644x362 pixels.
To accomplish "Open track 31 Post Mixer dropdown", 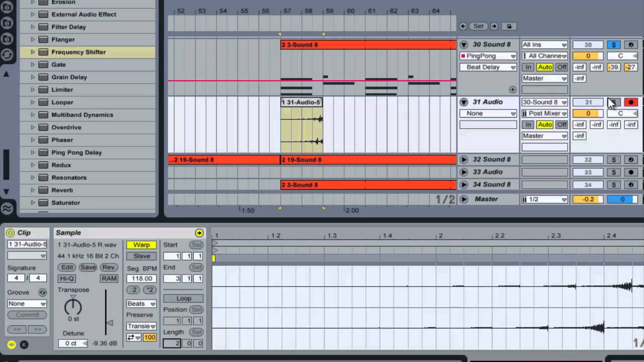I will pos(544,114).
